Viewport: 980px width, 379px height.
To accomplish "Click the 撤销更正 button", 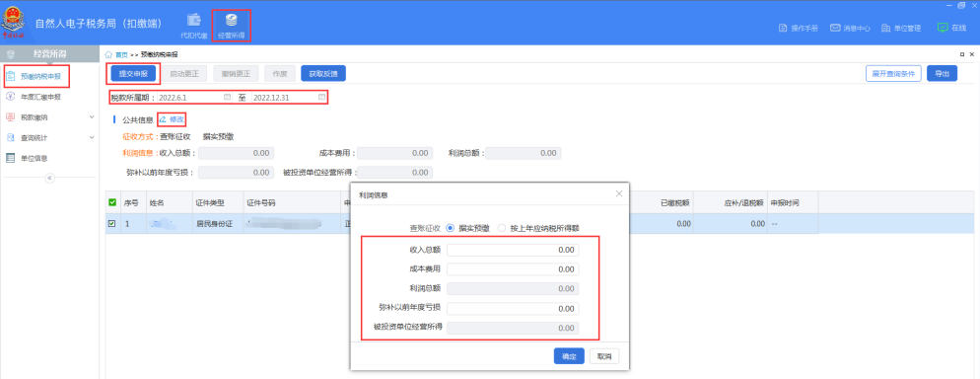I will 236,74.
